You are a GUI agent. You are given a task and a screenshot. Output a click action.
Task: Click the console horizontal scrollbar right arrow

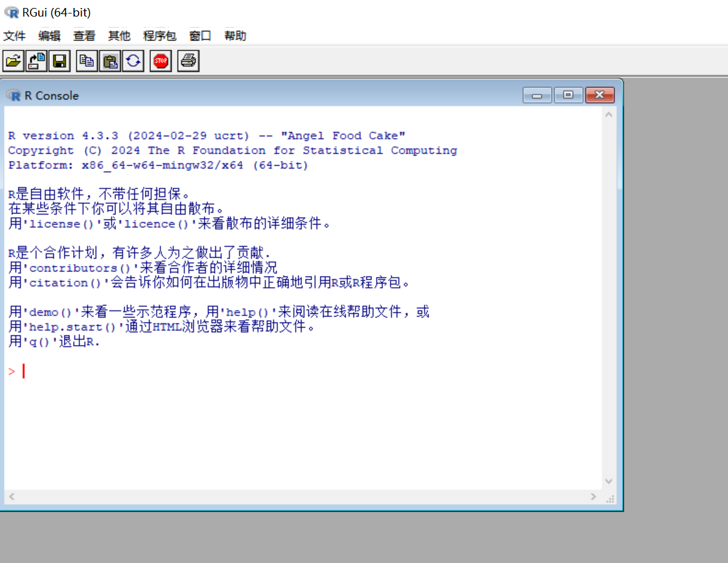[x=594, y=497]
